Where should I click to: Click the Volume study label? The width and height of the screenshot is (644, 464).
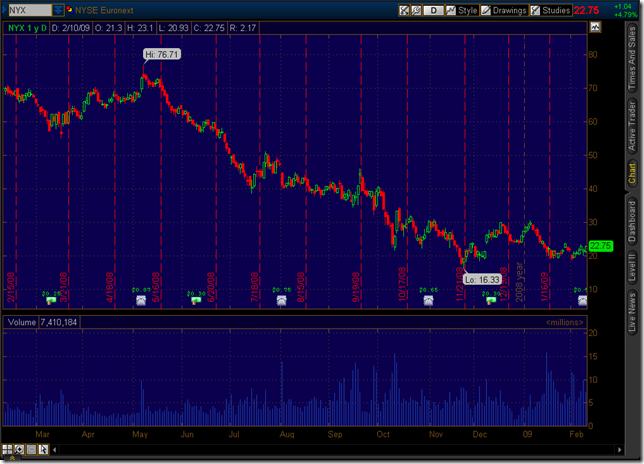(22, 322)
